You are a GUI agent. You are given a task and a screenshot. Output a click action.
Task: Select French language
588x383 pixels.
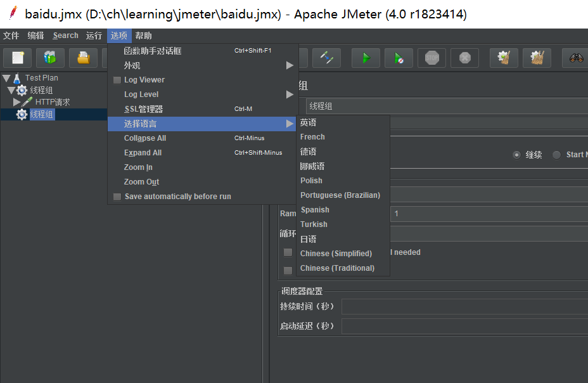[343, 137]
